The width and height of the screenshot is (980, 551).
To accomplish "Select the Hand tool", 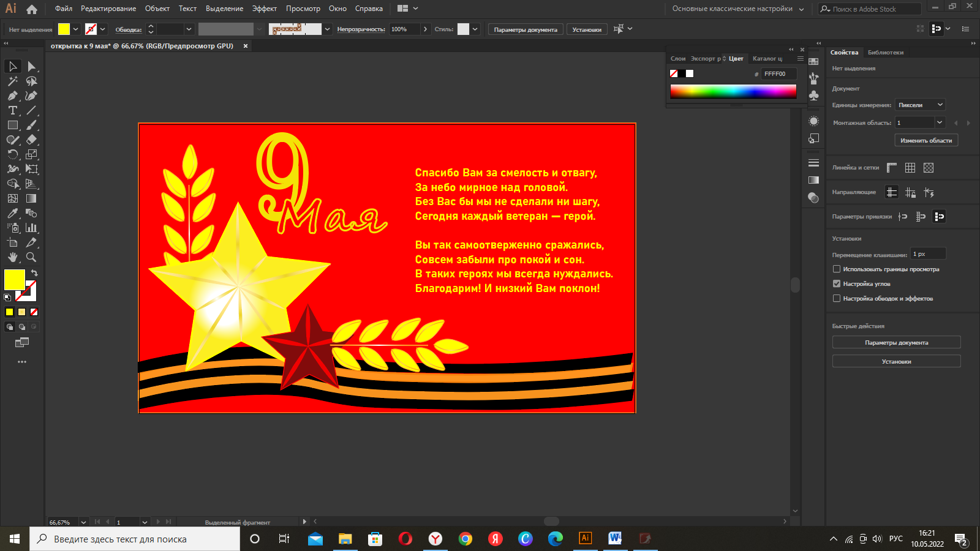I will pos(12,258).
